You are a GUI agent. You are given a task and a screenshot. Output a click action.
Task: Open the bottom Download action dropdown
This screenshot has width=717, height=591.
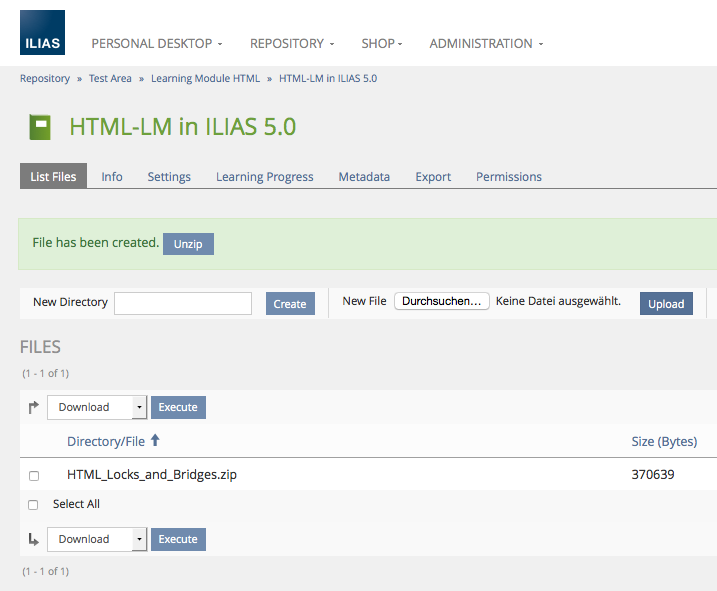click(97, 539)
